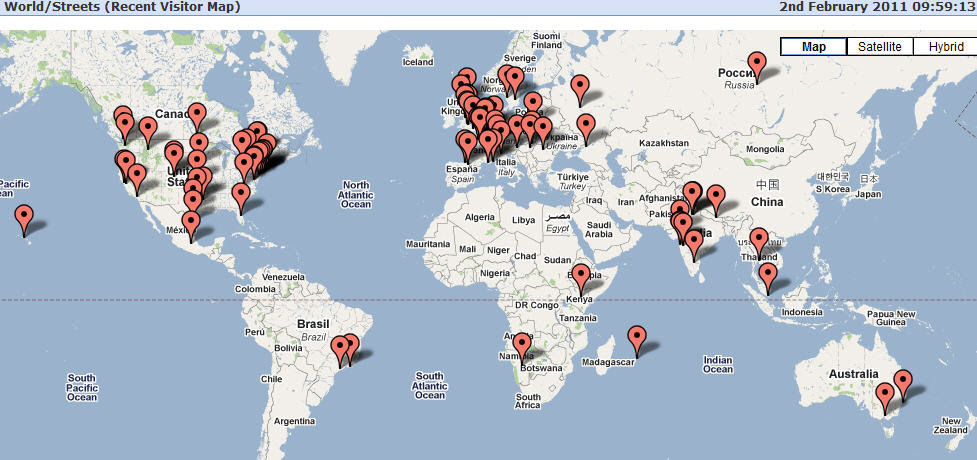Click the New Zealand label
Image resolution: width=977 pixels, height=460 pixels.
pyautogui.click(x=950, y=426)
